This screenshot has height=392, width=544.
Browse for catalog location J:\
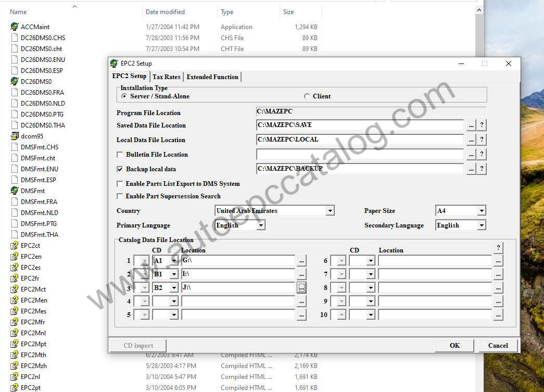coord(301,287)
